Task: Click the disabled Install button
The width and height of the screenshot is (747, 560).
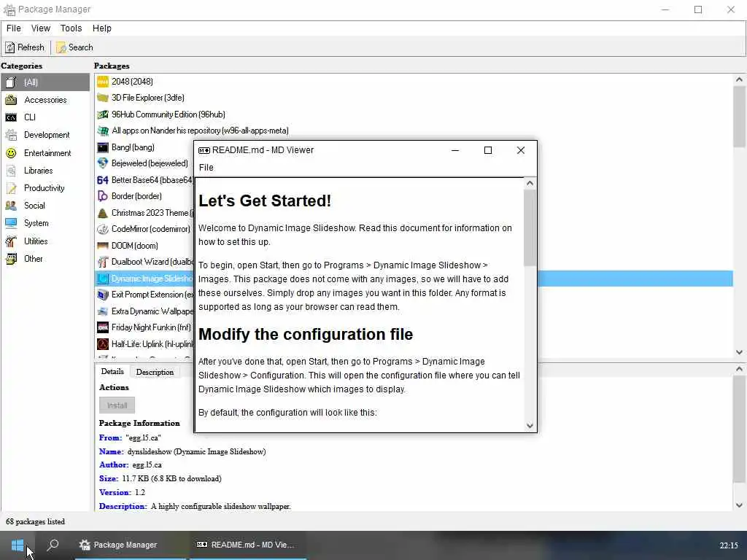Action: pyautogui.click(x=117, y=405)
